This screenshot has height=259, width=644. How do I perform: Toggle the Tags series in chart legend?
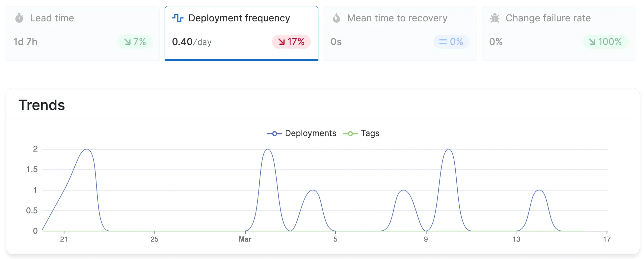point(361,133)
